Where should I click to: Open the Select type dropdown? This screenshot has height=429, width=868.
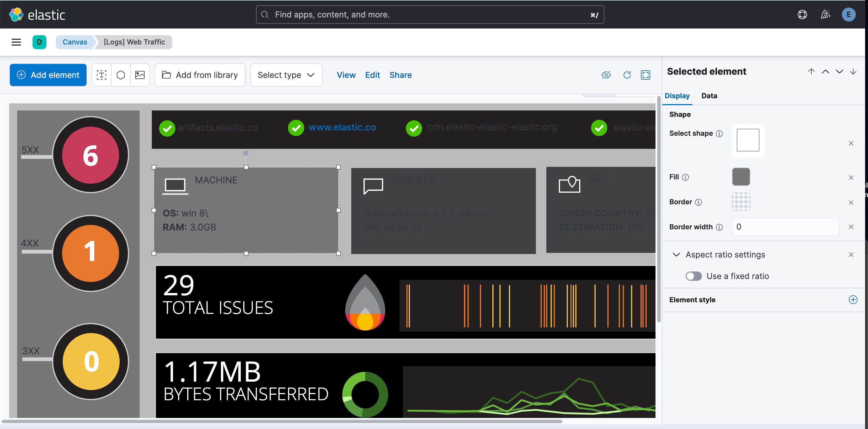click(286, 75)
